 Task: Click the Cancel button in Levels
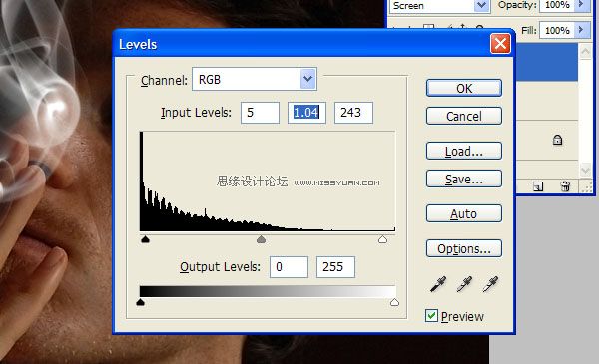click(464, 116)
